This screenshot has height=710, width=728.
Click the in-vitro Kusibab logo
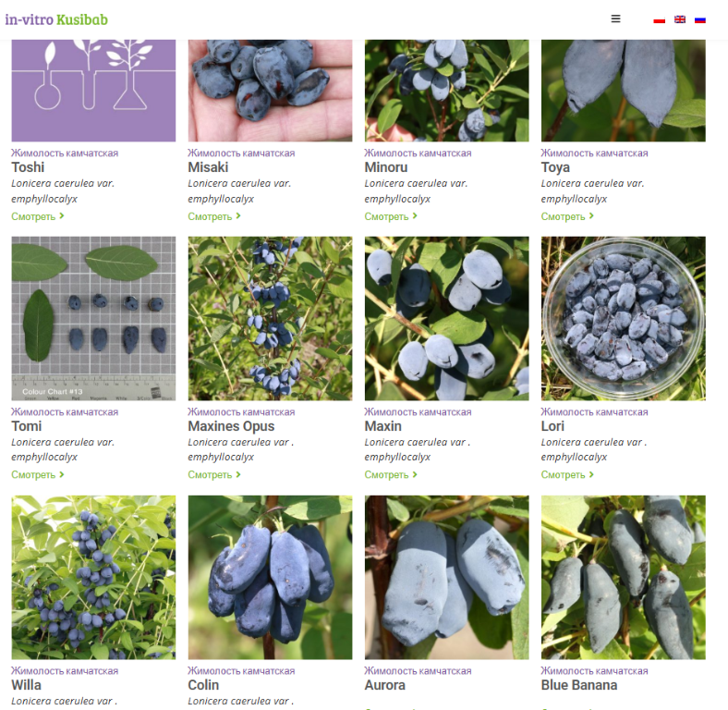(x=56, y=19)
